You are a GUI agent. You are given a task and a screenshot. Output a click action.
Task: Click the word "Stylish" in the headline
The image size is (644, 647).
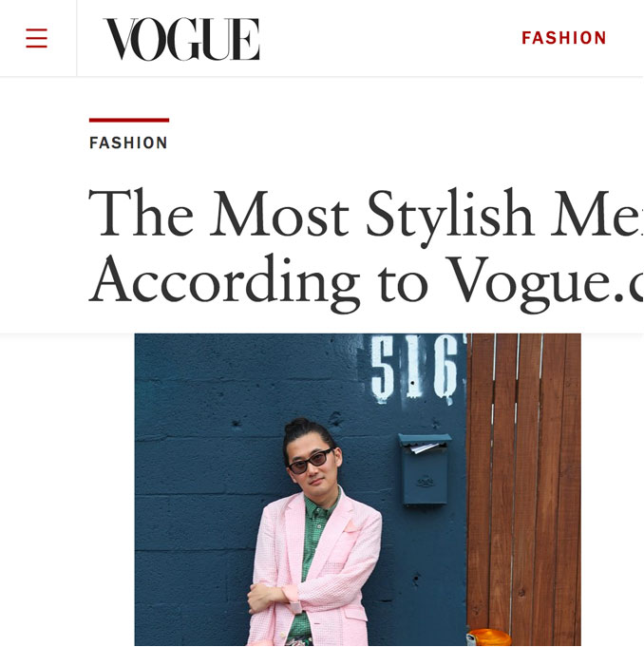coord(449,215)
